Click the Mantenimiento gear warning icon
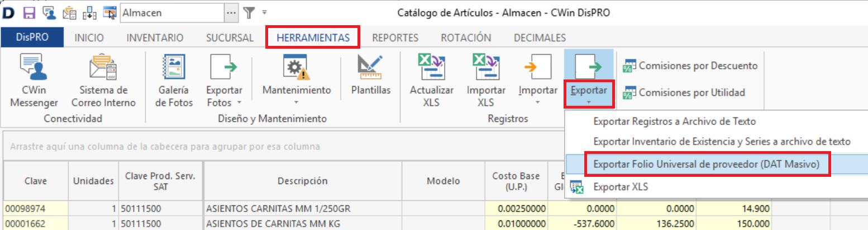This screenshot has height=230, width=868. pyautogui.click(x=296, y=67)
